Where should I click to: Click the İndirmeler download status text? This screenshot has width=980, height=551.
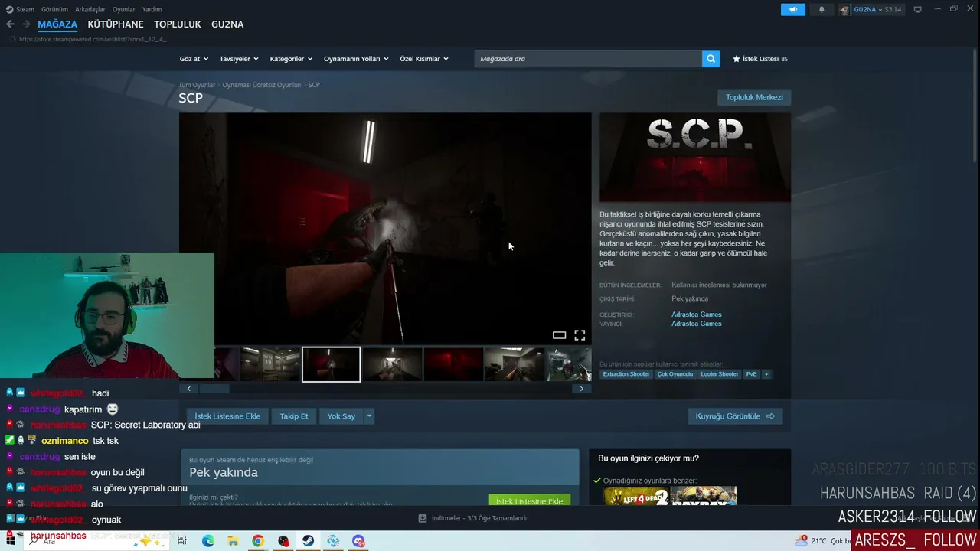tap(479, 518)
